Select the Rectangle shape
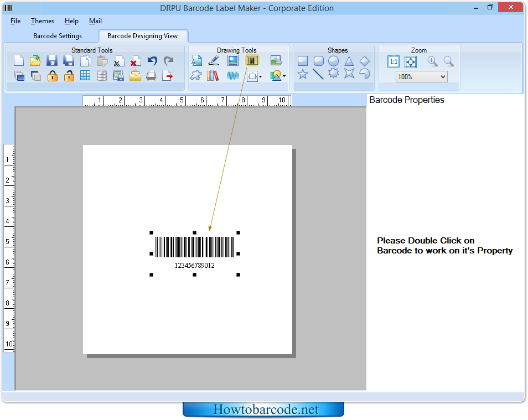The width and height of the screenshot is (528, 420). (x=303, y=61)
